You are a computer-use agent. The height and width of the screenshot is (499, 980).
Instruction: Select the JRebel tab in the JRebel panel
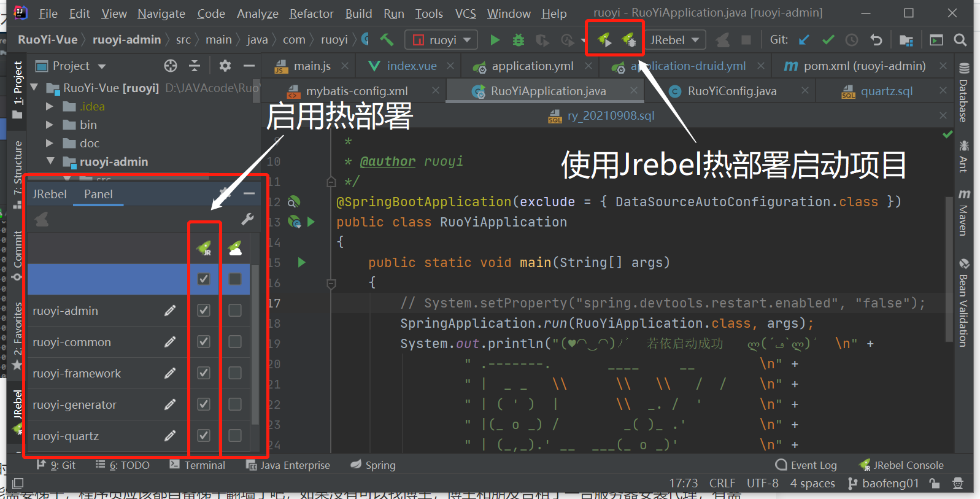pos(49,194)
